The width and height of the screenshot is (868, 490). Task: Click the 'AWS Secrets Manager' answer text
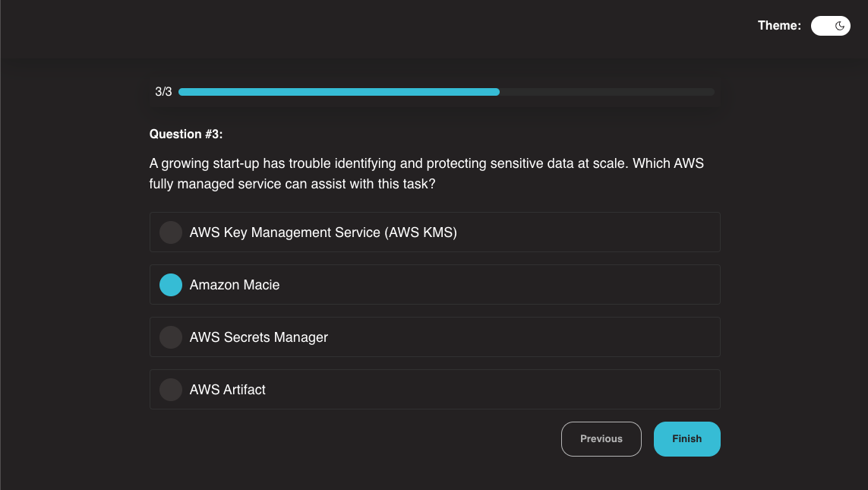coord(258,337)
